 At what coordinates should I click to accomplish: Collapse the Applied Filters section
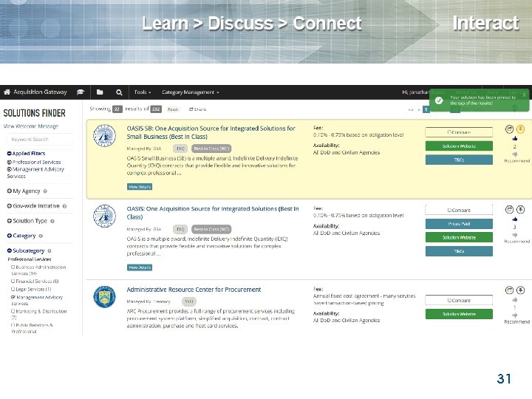(x=9, y=154)
